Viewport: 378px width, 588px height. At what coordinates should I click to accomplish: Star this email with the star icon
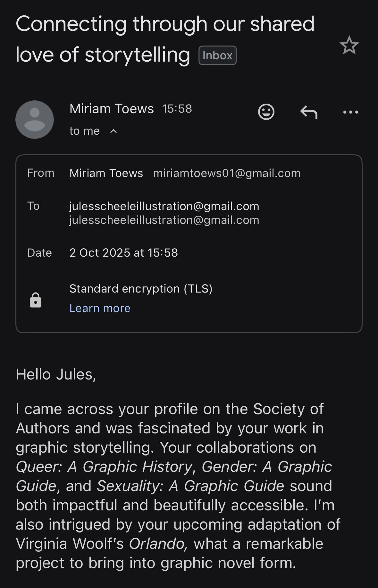click(x=349, y=45)
